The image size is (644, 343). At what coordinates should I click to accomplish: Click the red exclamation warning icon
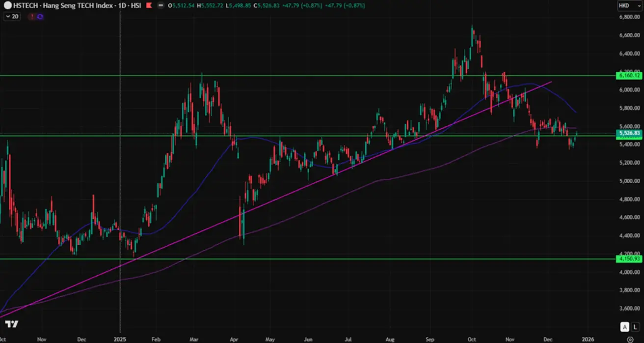[32, 16]
